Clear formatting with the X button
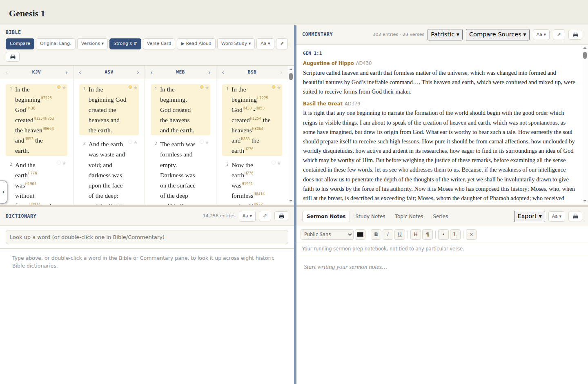 471,234
